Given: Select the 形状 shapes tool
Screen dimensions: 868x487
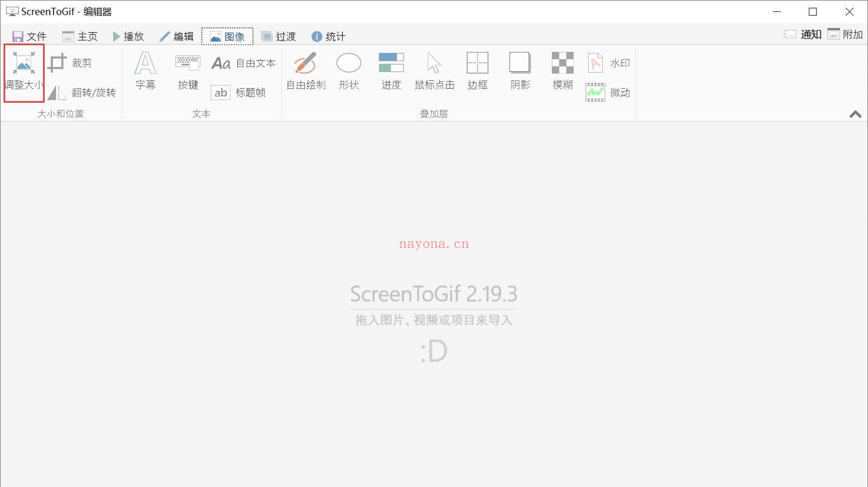Looking at the screenshot, I should 349,71.
